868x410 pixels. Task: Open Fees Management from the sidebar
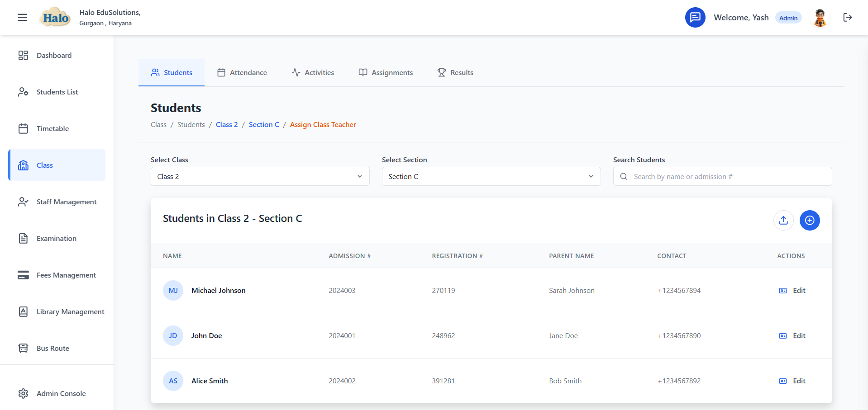[66, 275]
